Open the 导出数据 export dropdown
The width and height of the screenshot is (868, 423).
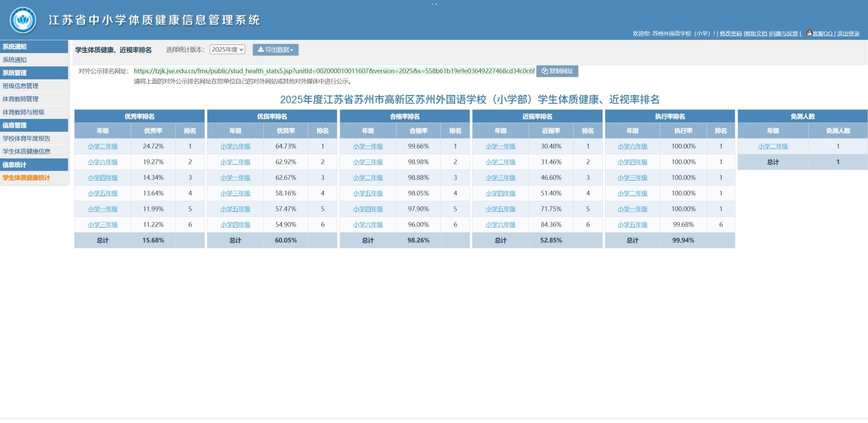tap(275, 50)
